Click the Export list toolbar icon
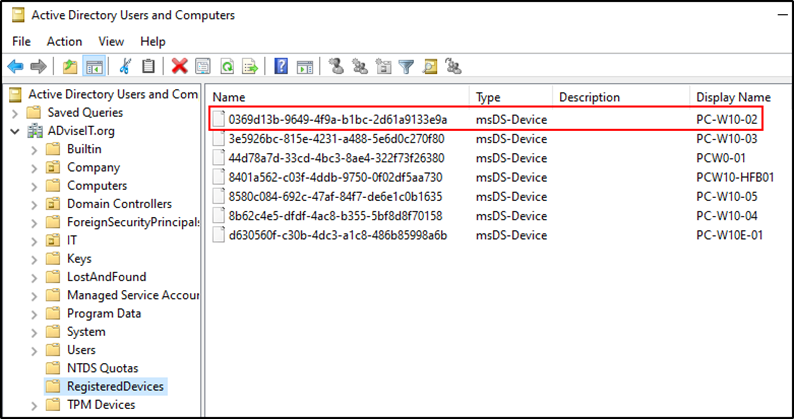 pyautogui.click(x=250, y=66)
